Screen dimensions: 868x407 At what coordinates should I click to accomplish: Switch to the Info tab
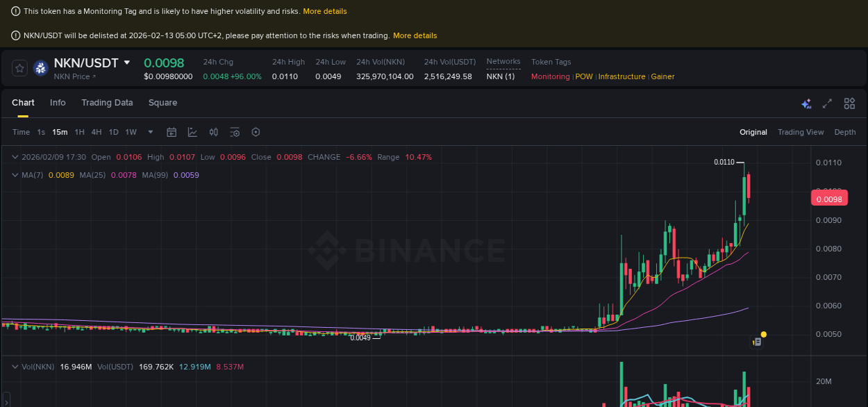click(x=58, y=102)
